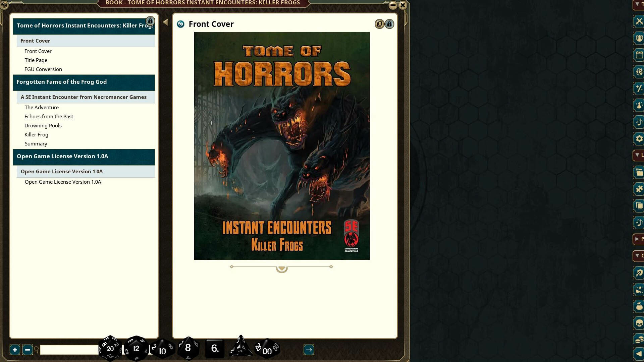Open the Killer Frog page
This screenshot has height=362, width=644.
click(x=36, y=135)
